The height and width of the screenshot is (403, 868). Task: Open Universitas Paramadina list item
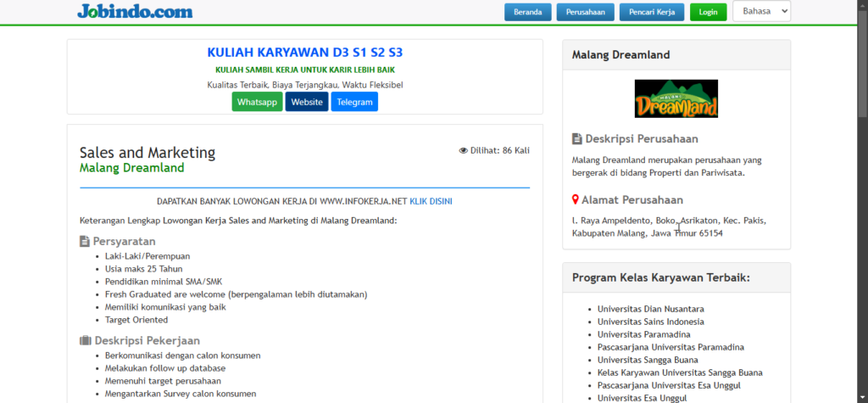[x=644, y=334]
